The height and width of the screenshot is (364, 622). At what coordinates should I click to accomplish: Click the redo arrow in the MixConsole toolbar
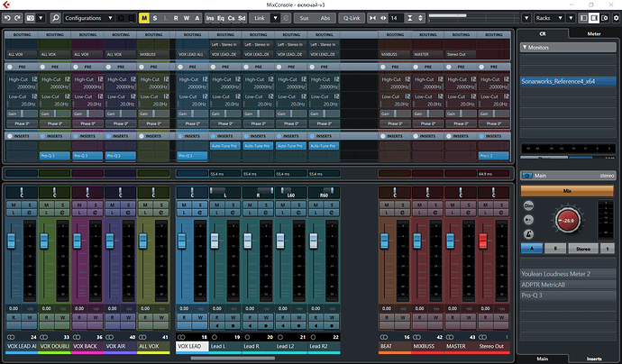tap(18, 18)
